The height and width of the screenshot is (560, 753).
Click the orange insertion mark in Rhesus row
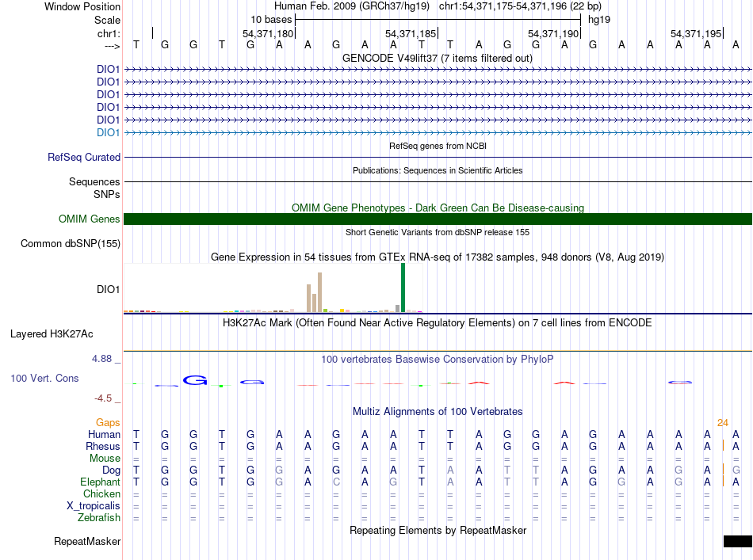(x=723, y=446)
